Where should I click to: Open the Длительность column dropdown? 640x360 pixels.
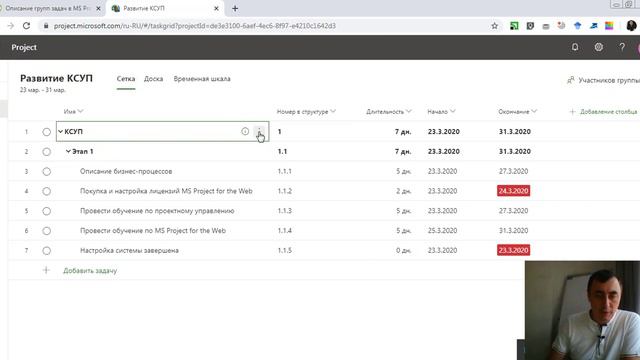pyautogui.click(x=409, y=111)
